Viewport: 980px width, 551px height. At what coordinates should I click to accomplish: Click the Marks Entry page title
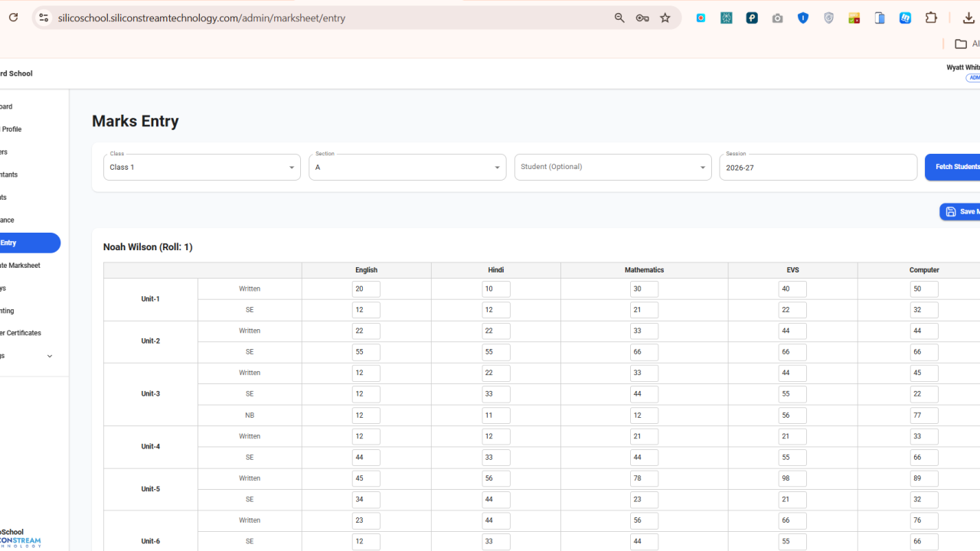[136, 121]
